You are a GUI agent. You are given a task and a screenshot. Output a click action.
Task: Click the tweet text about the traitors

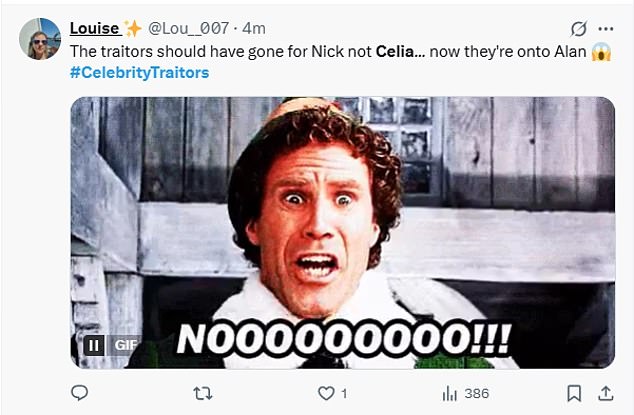coord(300,51)
